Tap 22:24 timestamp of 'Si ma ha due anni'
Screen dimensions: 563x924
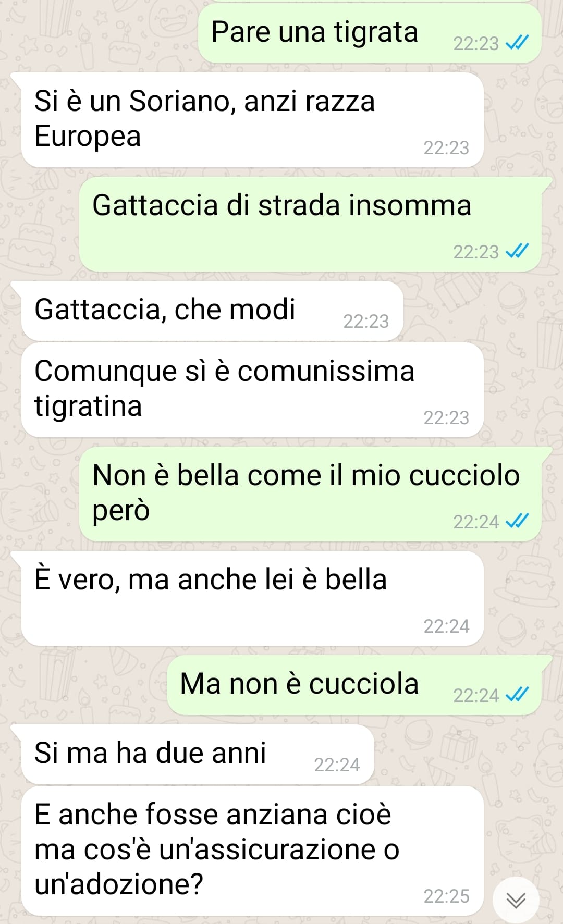tap(337, 765)
